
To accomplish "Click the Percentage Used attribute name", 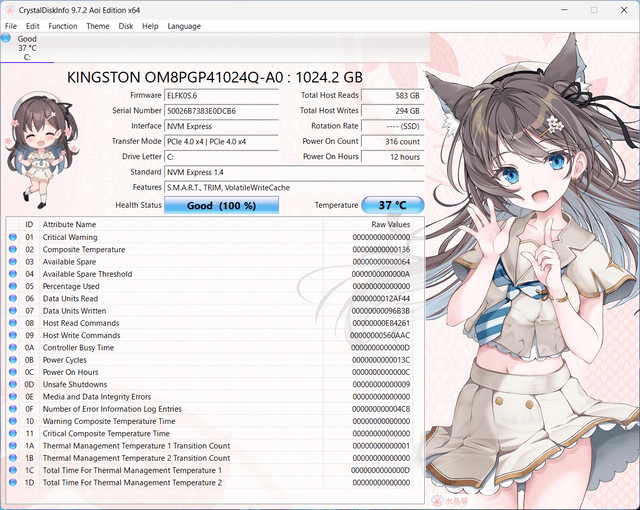I will [x=71, y=286].
